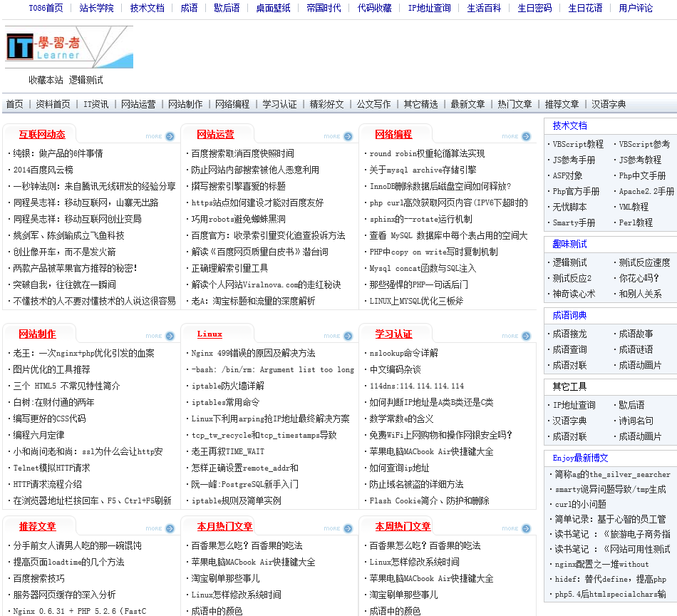This screenshot has width=677, height=616.
Task: Select 网络编程 in main menu bar
Action: 232,104
